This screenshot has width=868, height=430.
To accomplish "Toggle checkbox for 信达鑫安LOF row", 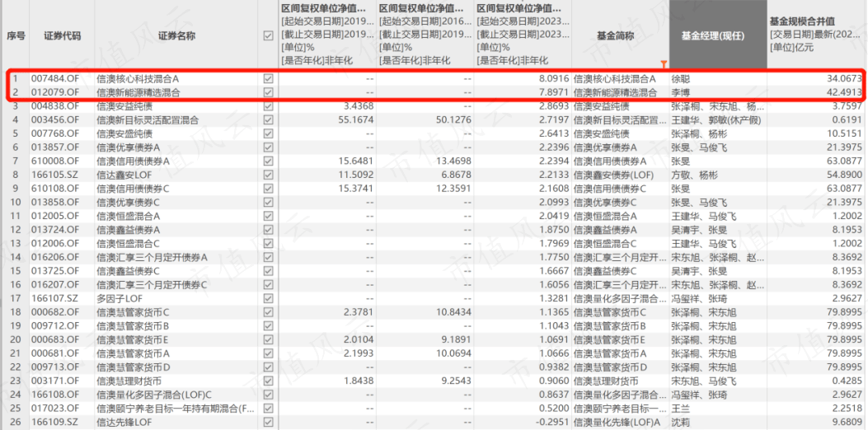I will click(267, 175).
